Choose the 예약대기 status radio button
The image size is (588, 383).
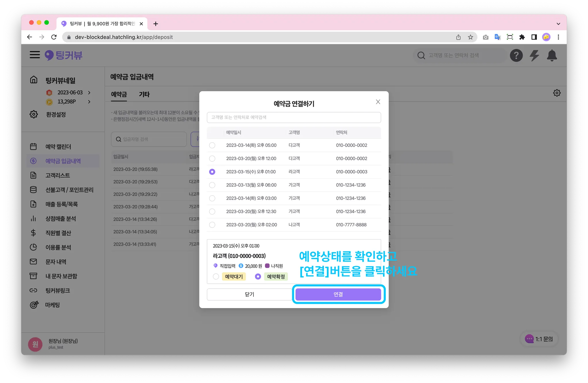pyautogui.click(x=216, y=277)
